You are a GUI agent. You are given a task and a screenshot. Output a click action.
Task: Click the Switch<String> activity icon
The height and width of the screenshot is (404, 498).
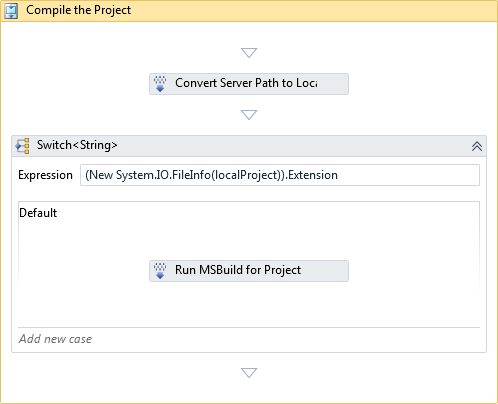click(x=23, y=146)
